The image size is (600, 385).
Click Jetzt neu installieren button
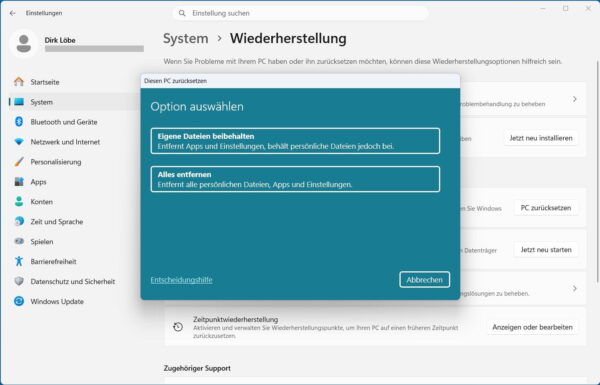tap(541, 138)
